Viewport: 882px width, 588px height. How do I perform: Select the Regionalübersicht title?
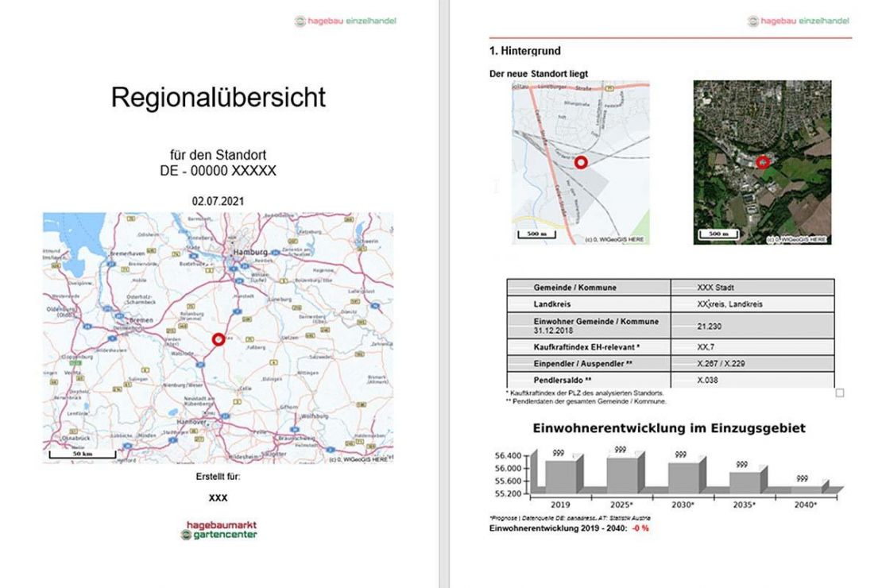pyautogui.click(x=219, y=98)
